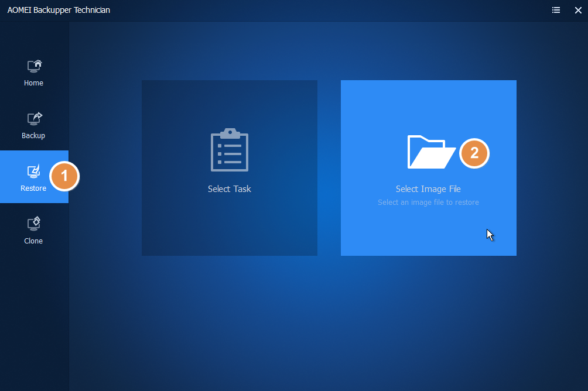Choose the Select Task clipboard tile
588x391 pixels.
click(230, 168)
